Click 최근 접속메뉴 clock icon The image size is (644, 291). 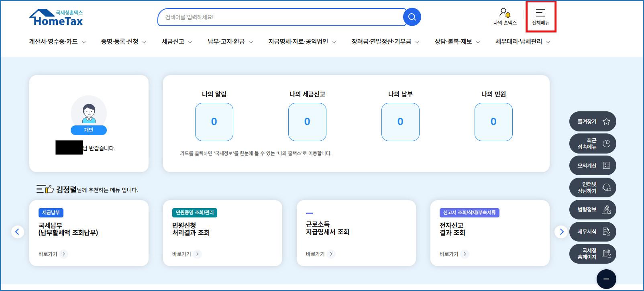pos(606,143)
